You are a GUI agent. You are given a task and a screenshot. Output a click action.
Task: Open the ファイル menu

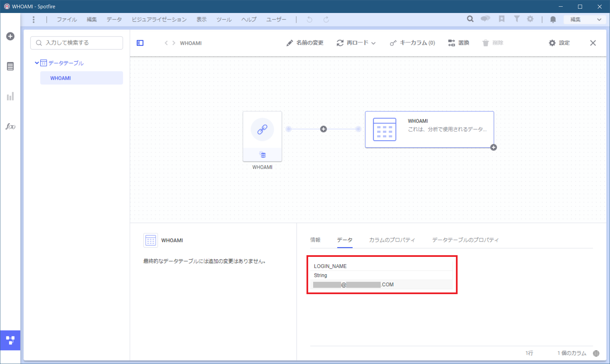[67, 20]
